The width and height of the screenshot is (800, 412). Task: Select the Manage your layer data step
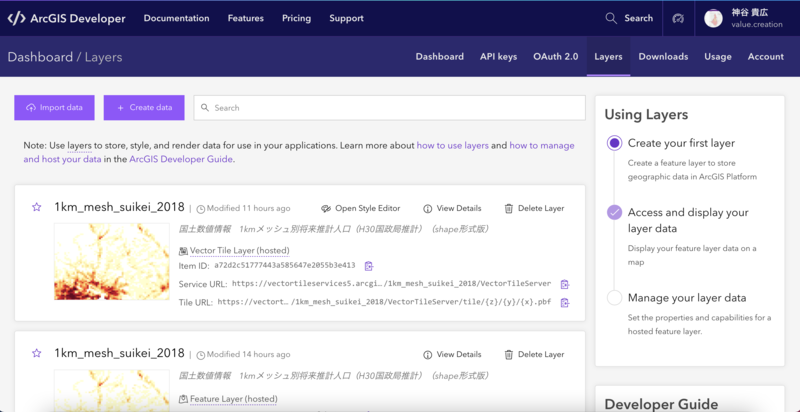(x=614, y=298)
